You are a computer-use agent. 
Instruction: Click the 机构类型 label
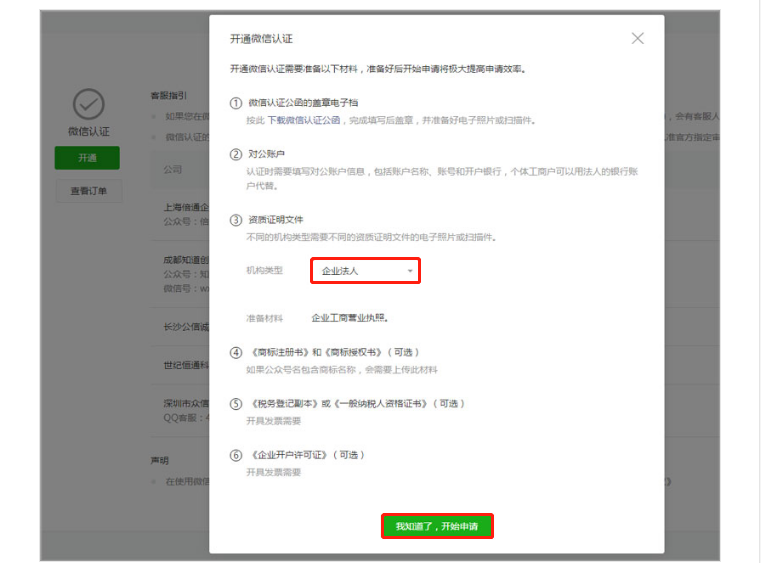265,270
